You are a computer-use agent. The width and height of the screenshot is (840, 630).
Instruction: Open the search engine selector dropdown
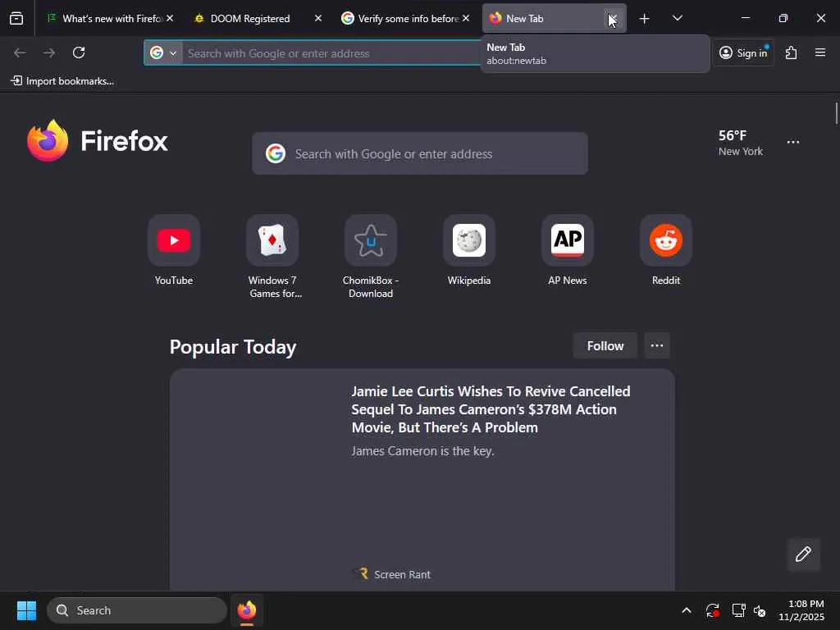pos(163,53)
